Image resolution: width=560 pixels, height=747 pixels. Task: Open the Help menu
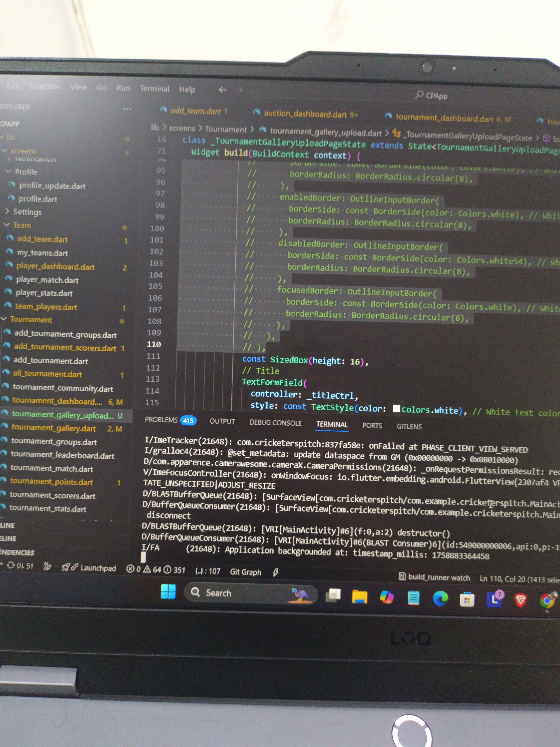coord(187,89)
